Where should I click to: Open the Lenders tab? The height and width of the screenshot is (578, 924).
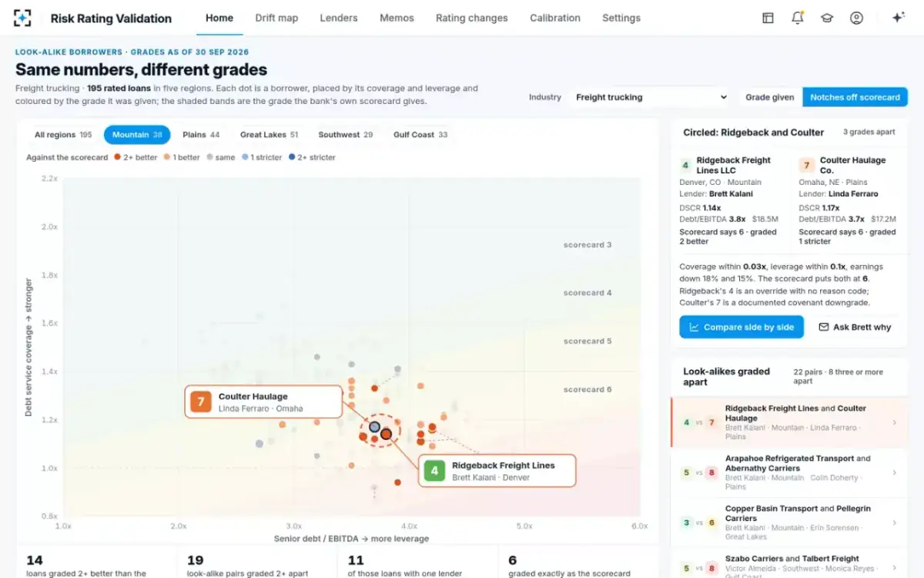pyautogui.click(x=339, y=18)
